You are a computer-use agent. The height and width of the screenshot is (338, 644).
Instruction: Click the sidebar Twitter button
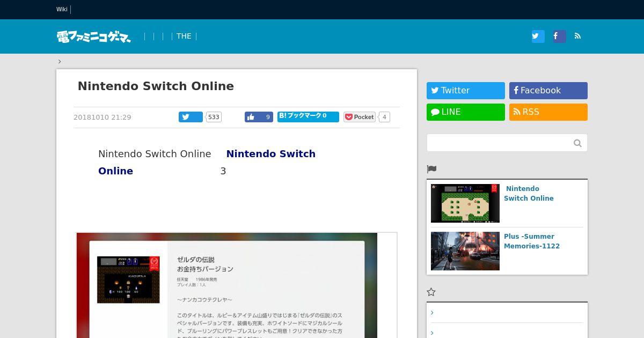466,91
